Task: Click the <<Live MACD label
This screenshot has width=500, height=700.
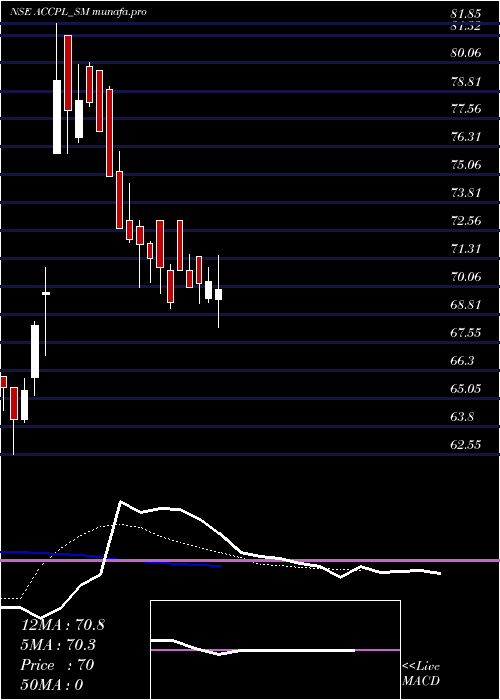Action: click(x=421, y=674)
